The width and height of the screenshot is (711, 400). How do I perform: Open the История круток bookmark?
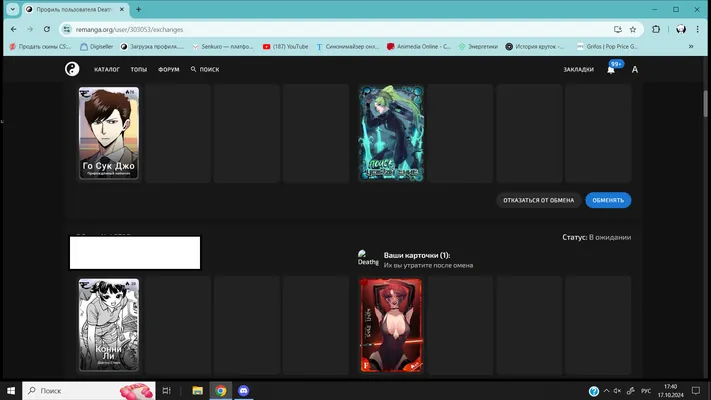[535, 46]
